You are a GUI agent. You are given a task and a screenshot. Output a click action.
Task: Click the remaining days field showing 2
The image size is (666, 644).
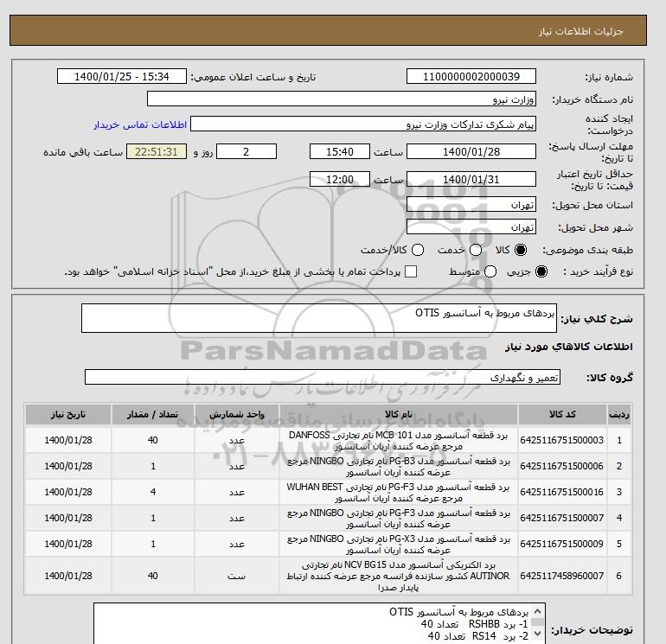click(x=247, y=151)
